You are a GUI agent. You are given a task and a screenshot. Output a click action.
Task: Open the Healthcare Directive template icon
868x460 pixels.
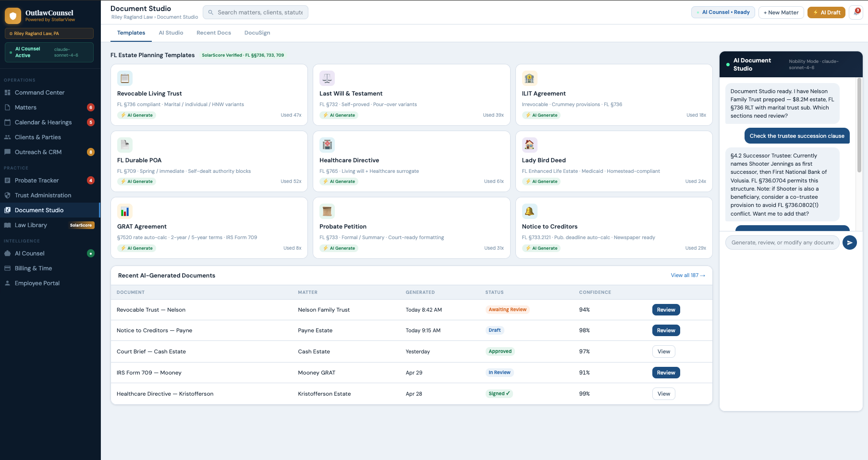(327, 145)
